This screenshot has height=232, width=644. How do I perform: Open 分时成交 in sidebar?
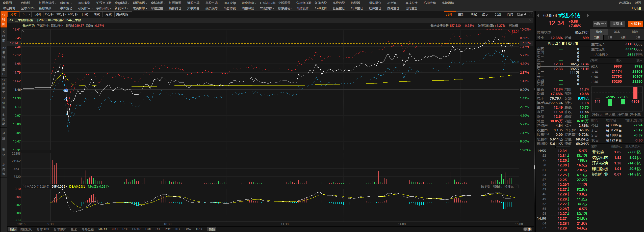(x=4, y=86)
